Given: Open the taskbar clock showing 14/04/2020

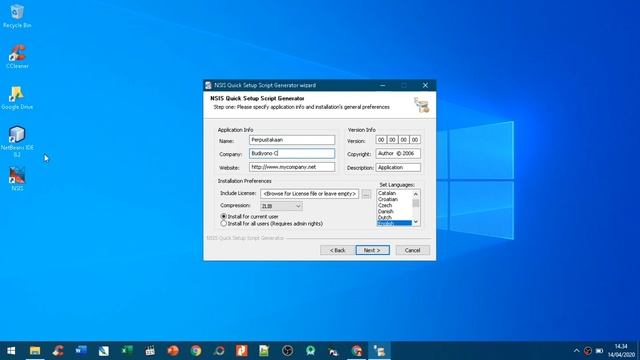Looking at the screenshot, I should 621,351.
